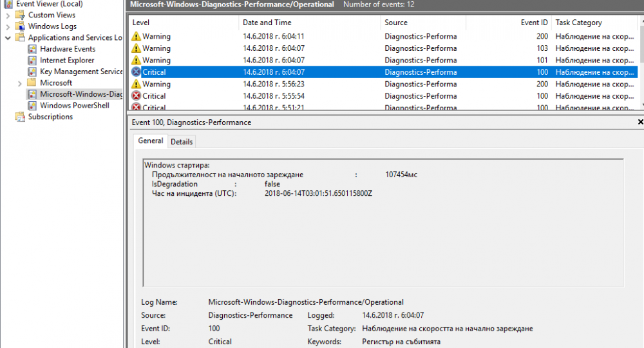The width and height of the screenshot is (644, 348).
Task: Click the Task Category value in details
Action: [x=448, y=328]
